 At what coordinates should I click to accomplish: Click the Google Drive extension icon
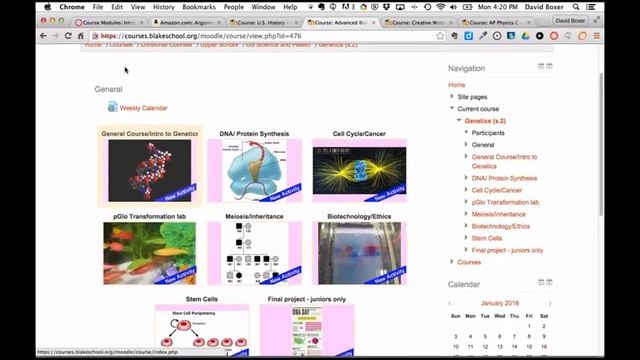point(525,36)
